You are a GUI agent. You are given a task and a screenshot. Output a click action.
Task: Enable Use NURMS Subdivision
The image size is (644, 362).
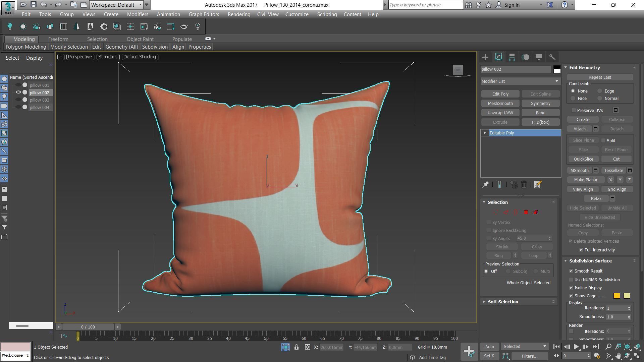click(x=571, y=280)
